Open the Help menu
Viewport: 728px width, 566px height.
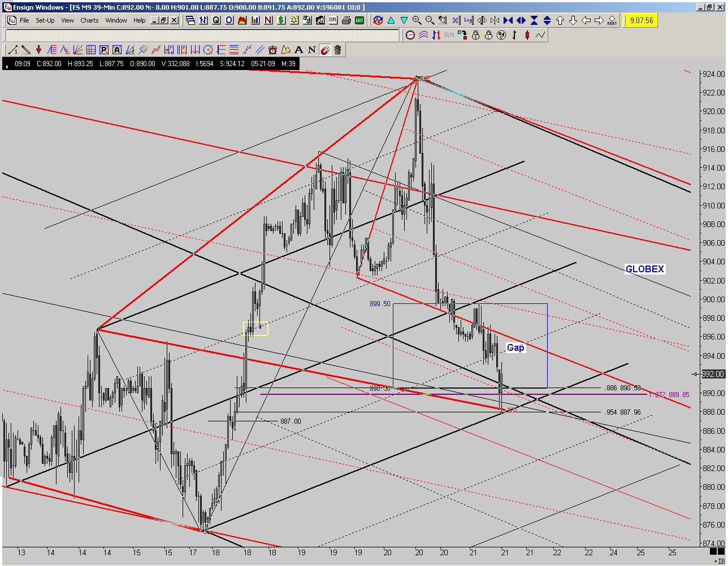click(x=140, y=20)
